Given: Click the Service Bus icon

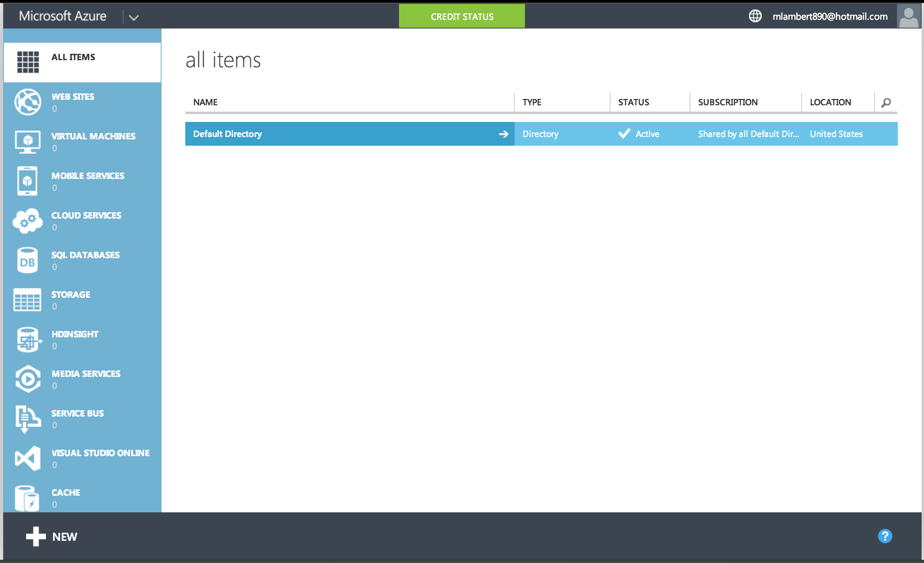Looking at the screenshot, I should point(27,418).
